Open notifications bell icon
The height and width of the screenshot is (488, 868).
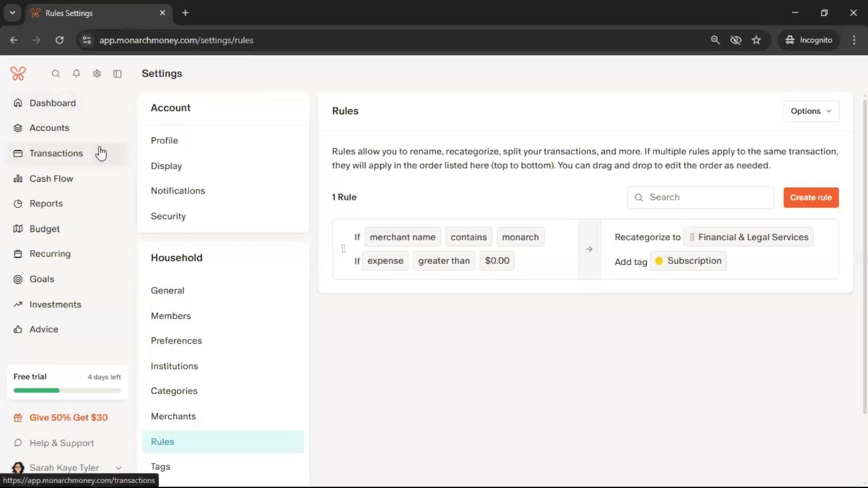tap(76, 74)
